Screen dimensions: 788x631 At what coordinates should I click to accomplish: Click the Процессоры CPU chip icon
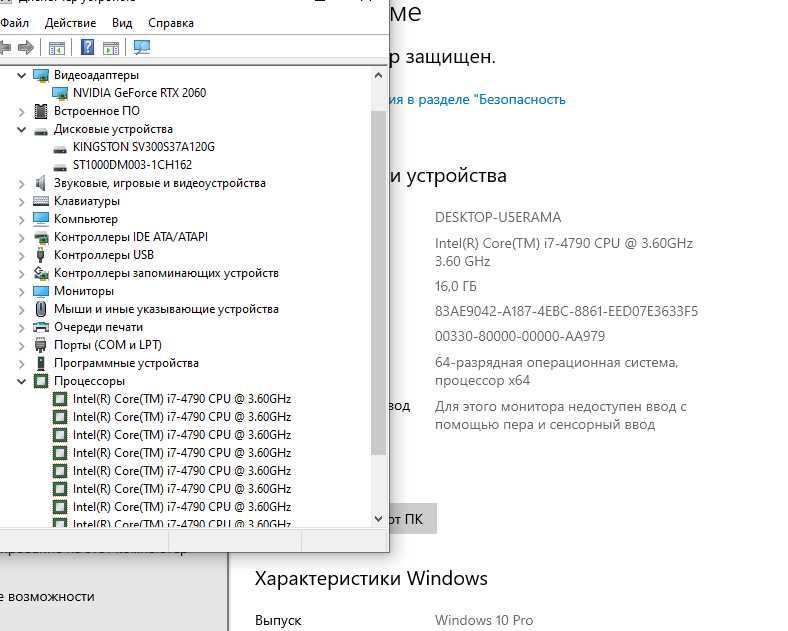(x=41, y=381)
